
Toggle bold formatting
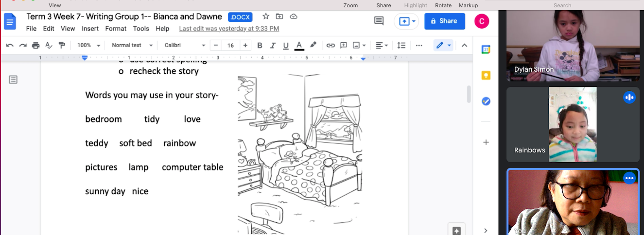(x=260, y=45)
